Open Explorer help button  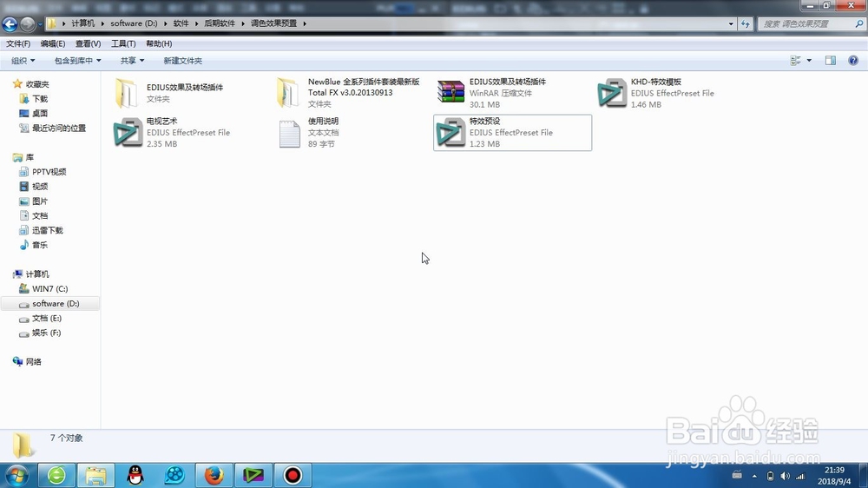(x=853, y=61)
